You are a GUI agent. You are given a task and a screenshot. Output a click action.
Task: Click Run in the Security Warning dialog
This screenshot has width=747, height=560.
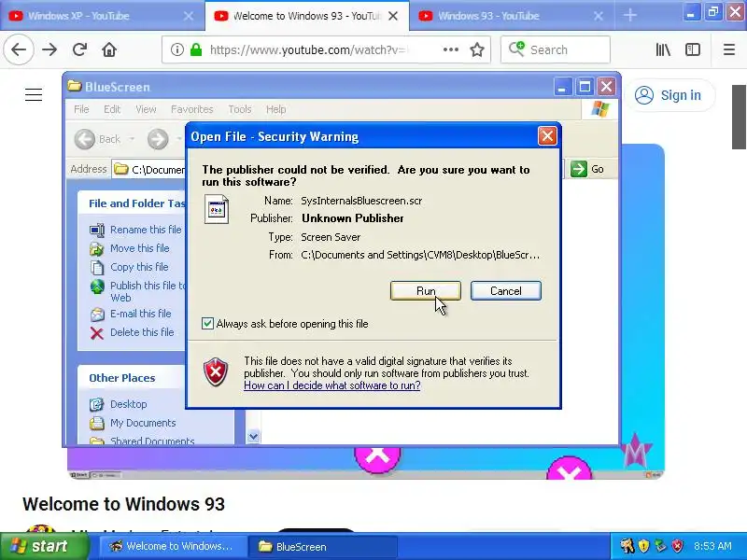point(426,291)
